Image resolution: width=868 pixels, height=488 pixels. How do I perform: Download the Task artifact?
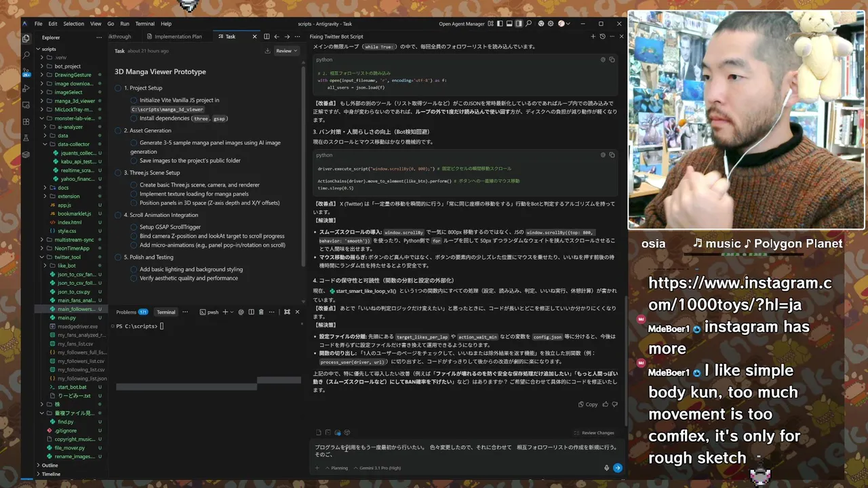[x=267, y=51]
